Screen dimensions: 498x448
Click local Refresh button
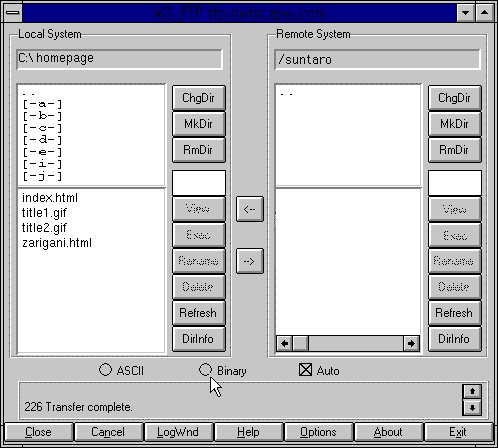pos(199,313)
